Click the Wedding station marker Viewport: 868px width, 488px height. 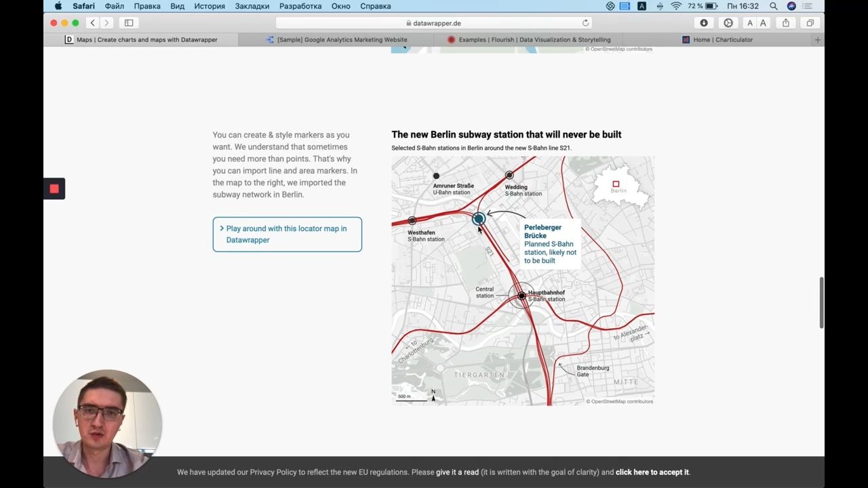click(509, 176)
